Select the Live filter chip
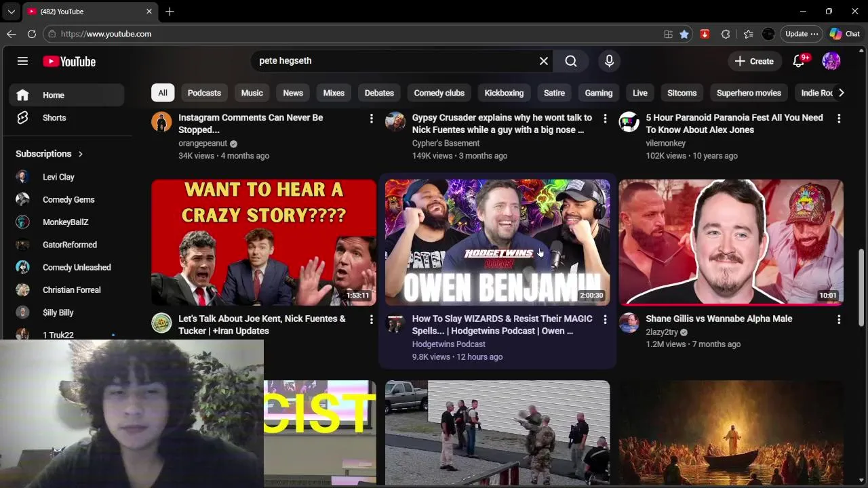 pyautogui.click(x=640, y=93)
